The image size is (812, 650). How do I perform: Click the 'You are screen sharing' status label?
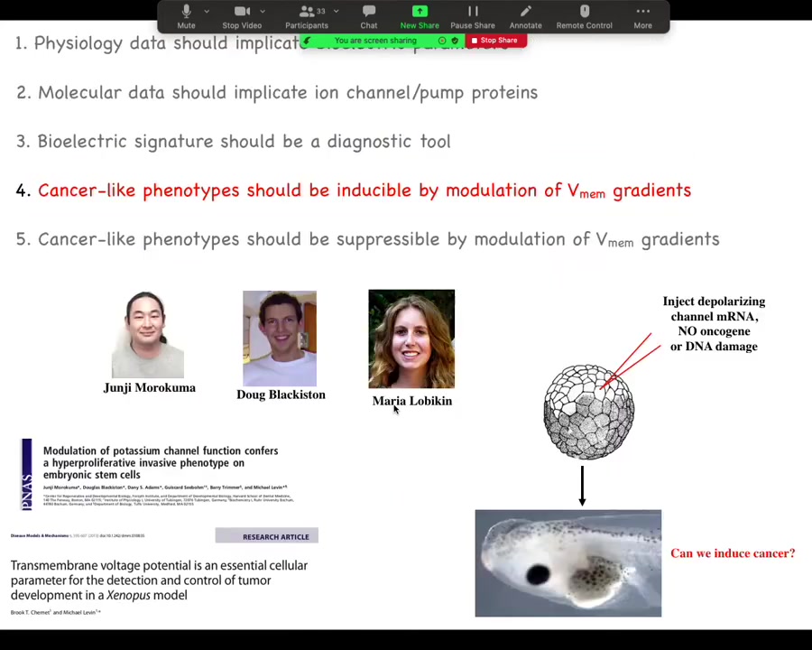point(375,41)
